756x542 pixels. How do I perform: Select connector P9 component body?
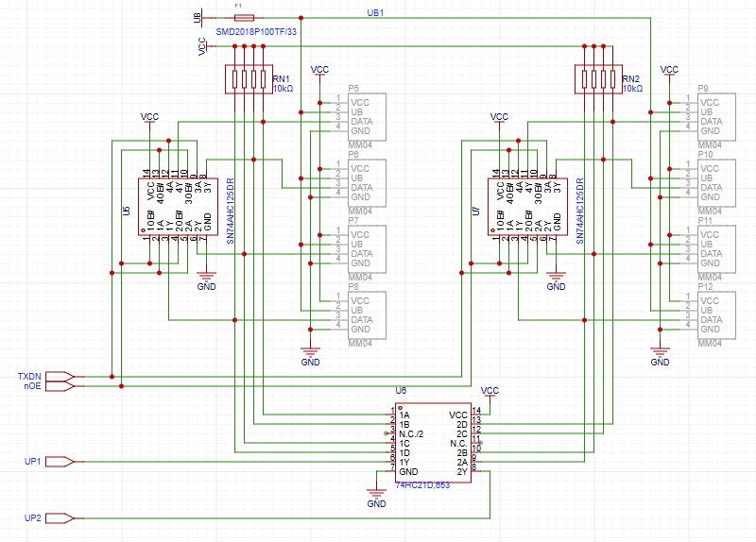pos(716,117)
